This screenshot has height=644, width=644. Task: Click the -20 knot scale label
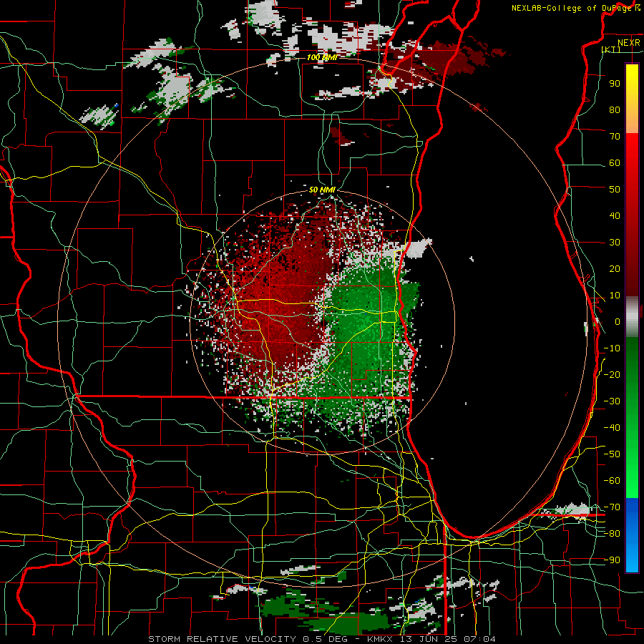click(612, 374)
